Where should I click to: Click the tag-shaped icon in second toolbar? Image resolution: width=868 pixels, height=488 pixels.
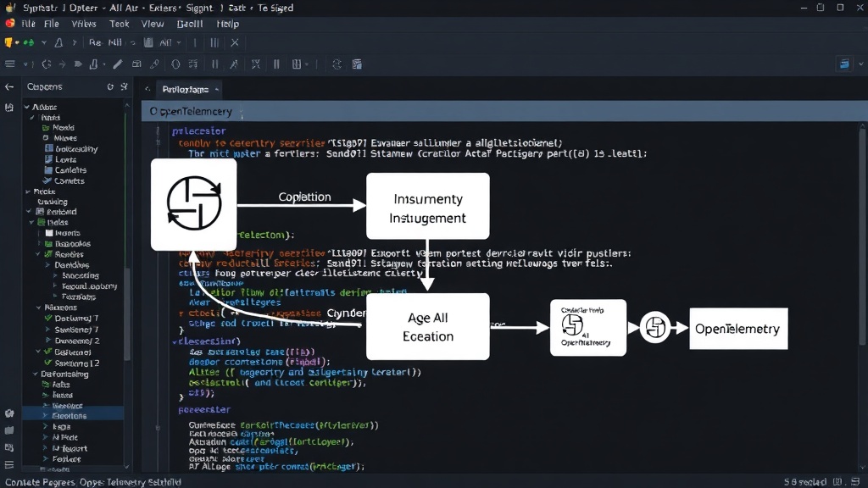pos(78,64)
